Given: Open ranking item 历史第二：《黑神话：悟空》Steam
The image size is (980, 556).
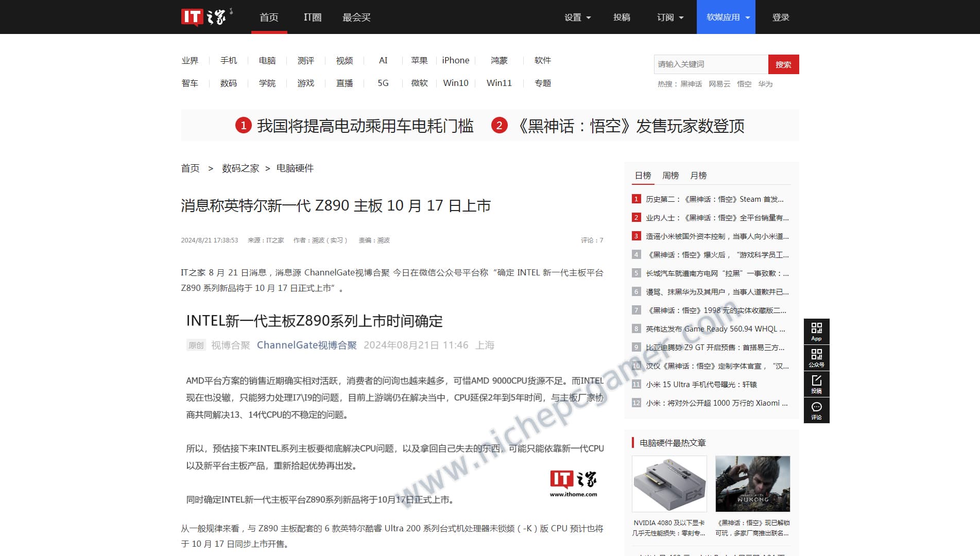Looking at the screenshot, I should pos(715,199).
